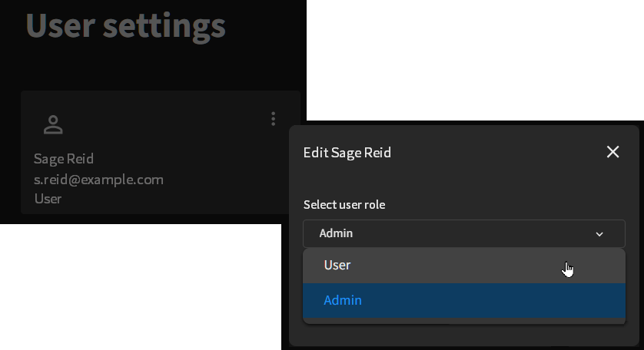Open the three-dot menu on Sage Reid's card

click(273, 118)
